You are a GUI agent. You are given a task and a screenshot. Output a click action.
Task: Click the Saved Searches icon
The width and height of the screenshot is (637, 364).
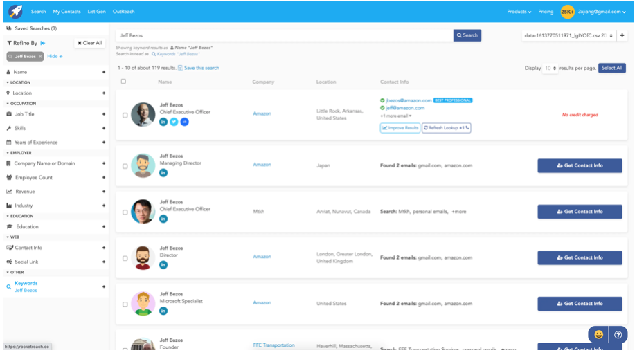tap(9, 28)
